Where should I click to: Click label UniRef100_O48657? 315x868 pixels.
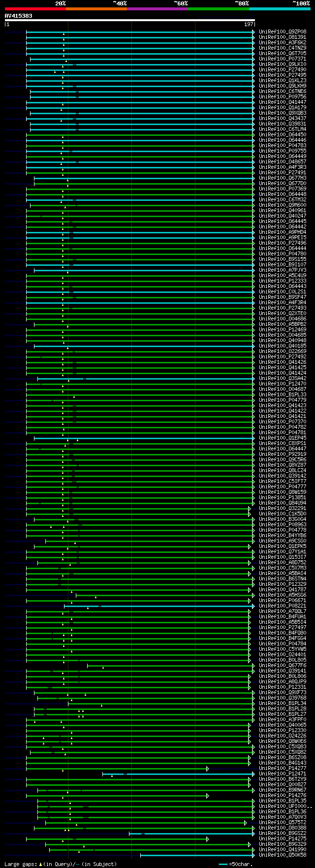[283, 161]
